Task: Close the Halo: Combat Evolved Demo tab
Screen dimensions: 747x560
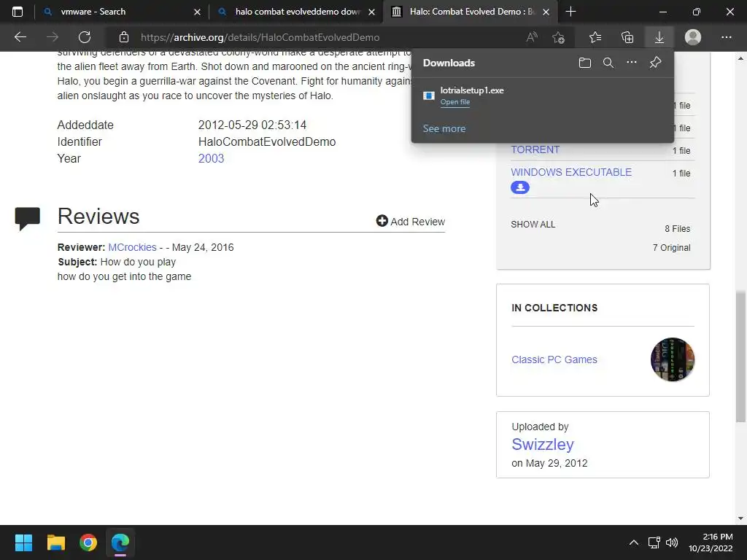Action: (546, 12)
